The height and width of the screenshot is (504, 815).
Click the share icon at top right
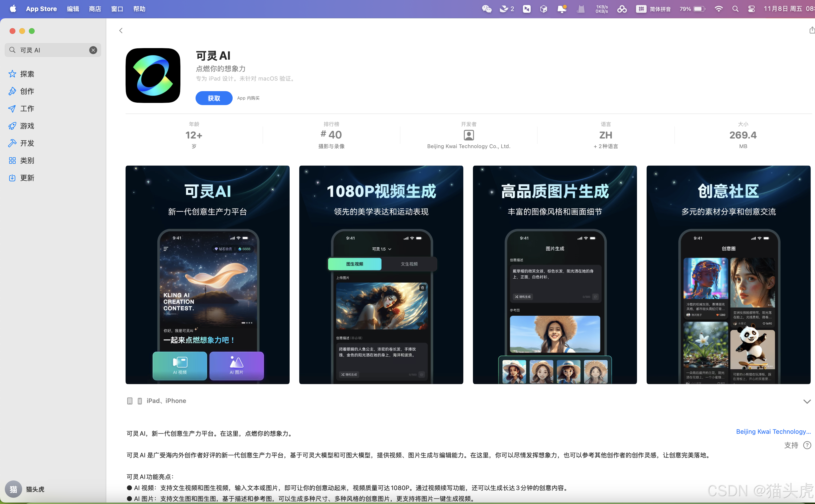(812, 30)
